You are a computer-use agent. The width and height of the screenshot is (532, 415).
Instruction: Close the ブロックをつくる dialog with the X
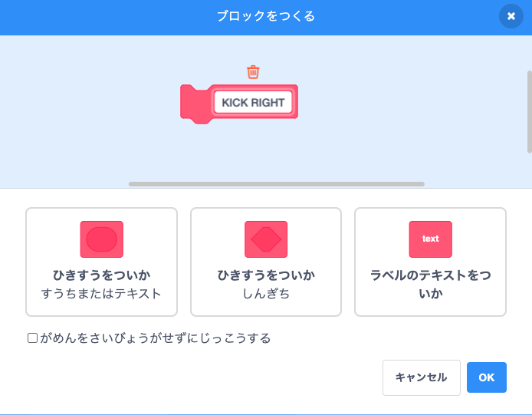click(511, 16)
